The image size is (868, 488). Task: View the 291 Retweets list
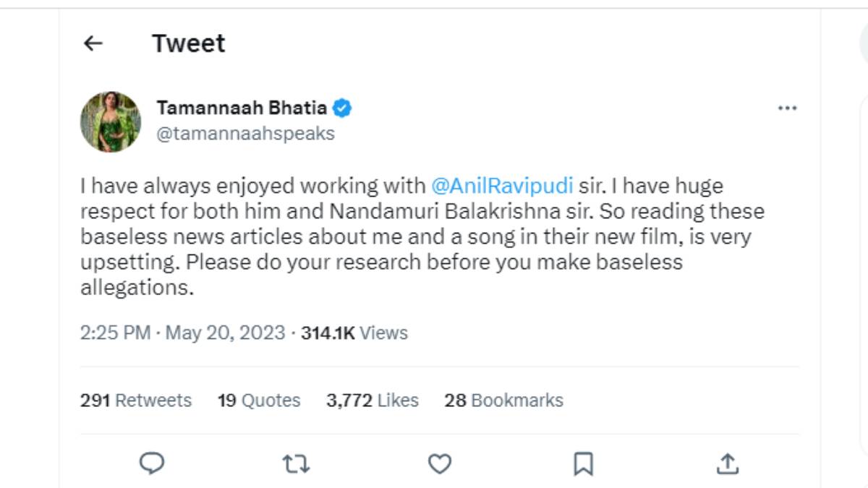(135, 400)
